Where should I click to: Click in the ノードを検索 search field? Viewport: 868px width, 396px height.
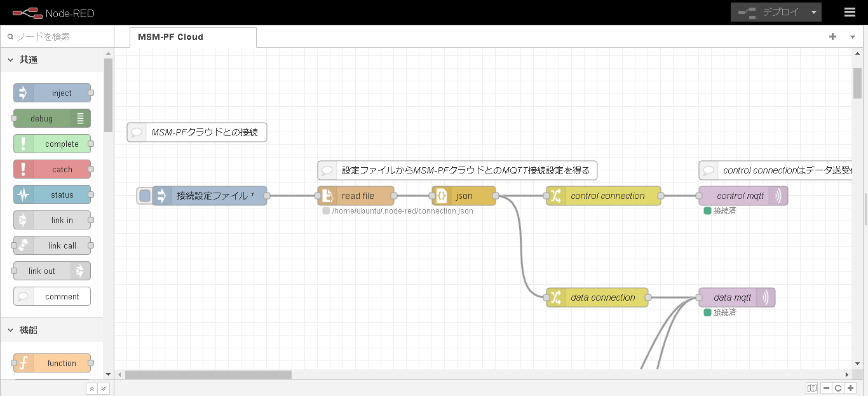tap(57, 37)
